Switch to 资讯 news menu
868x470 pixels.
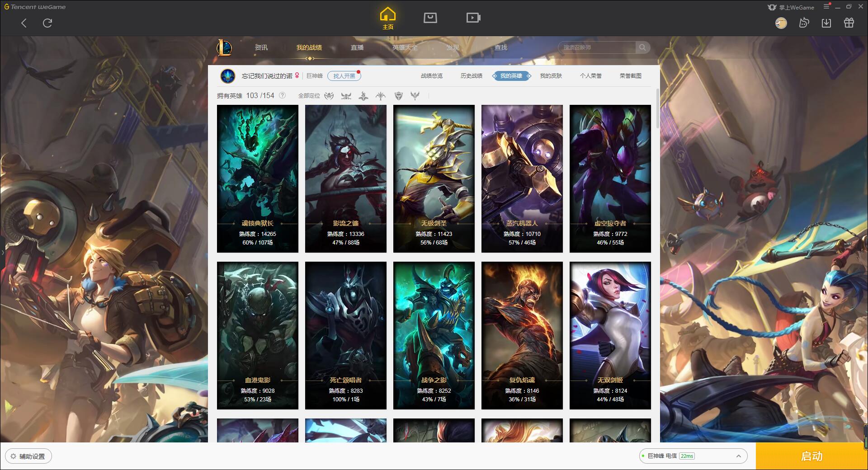click(x=261, y=47)
